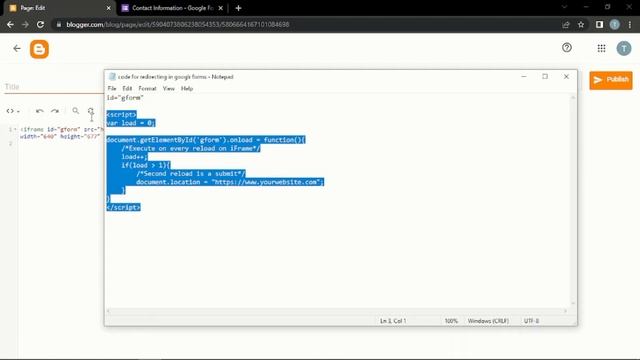Open Blogger help question mark icon
This screenshot has height=360, width=640.
click(567, 48)
